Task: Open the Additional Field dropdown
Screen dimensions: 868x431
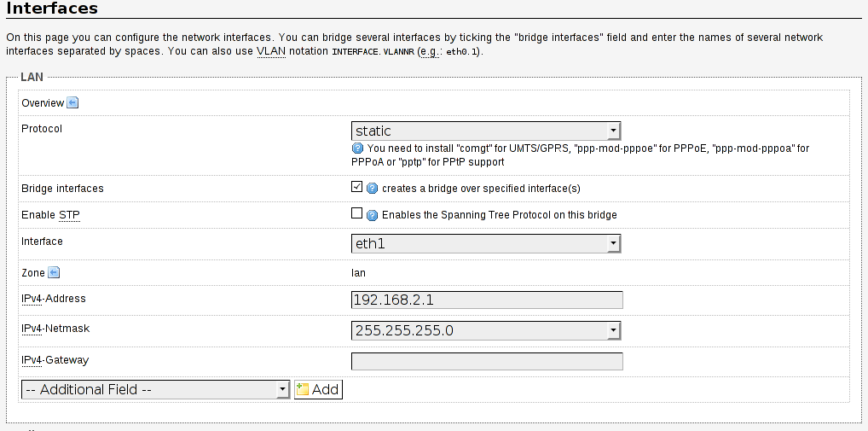Action: coord(155,389)
